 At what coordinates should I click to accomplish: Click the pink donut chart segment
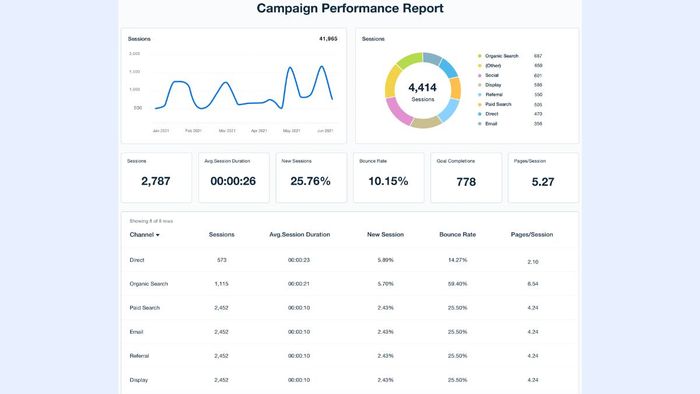(x=398, y=111)
